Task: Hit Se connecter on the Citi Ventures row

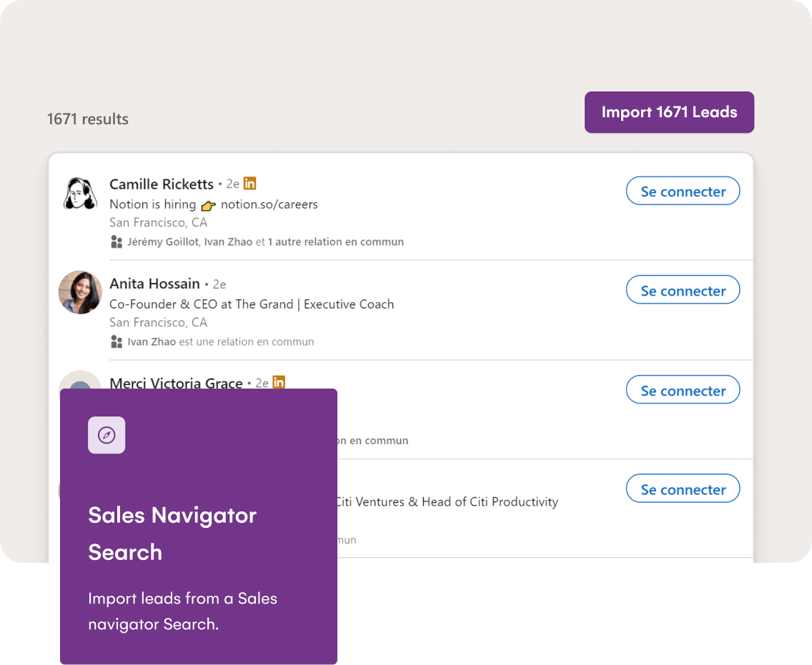Action: [683, 489]
